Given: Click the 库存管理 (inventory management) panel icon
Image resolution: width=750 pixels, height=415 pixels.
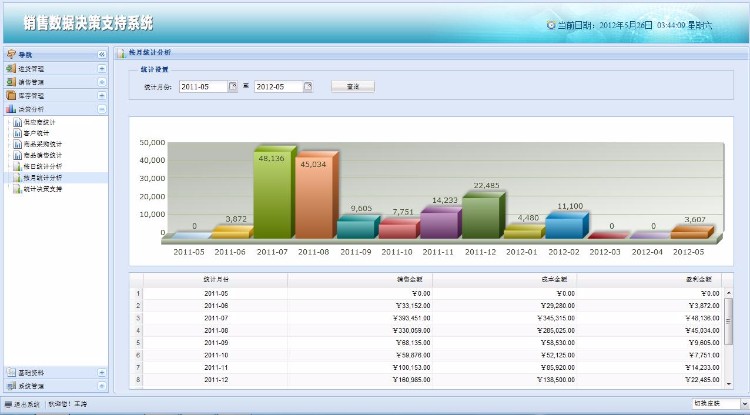Looking at the screenshot, I should coord(10,95).
